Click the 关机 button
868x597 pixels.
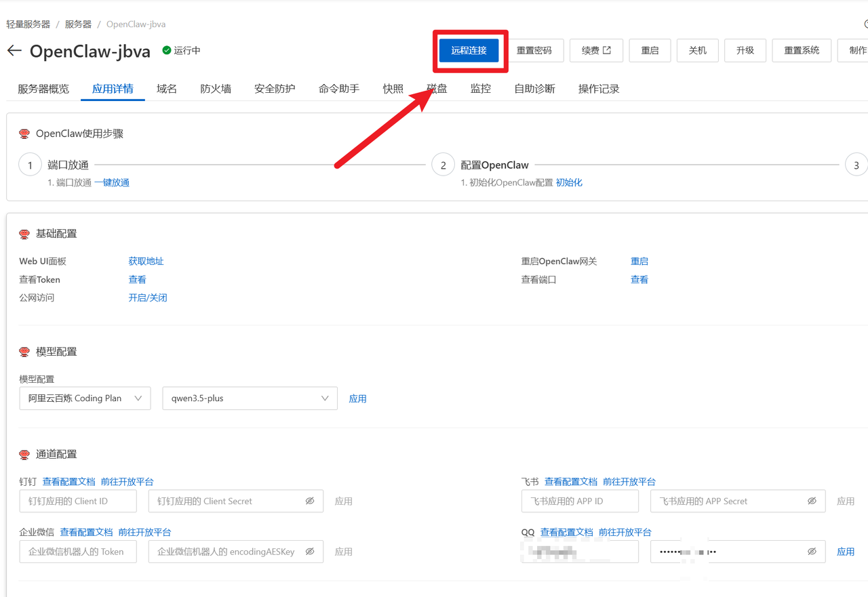click(x=698, y=50)
